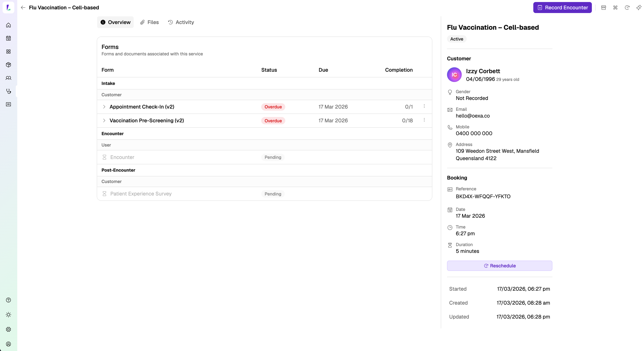Screen dimensions: 644x351
Task: Open the settings gear icon
Action: 8,330
